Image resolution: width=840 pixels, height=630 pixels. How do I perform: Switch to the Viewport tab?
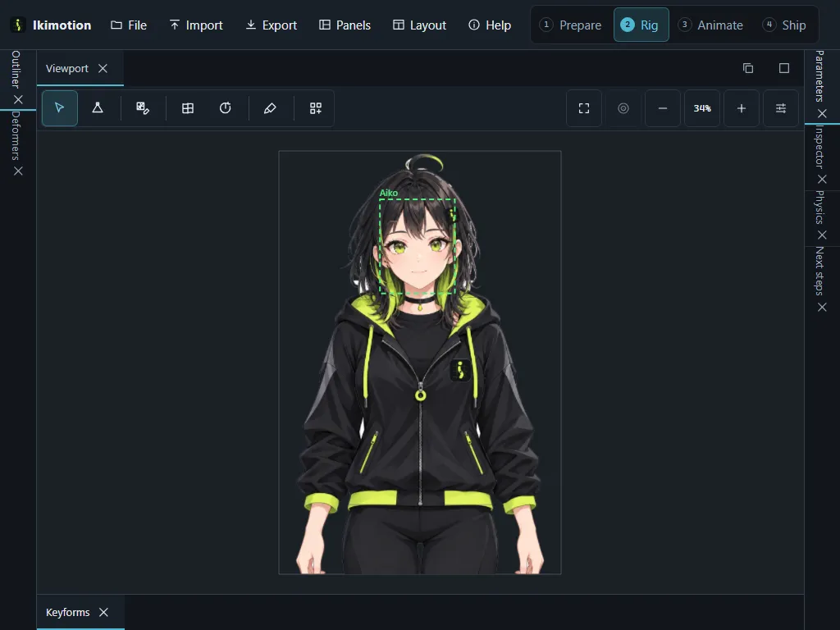67,69
